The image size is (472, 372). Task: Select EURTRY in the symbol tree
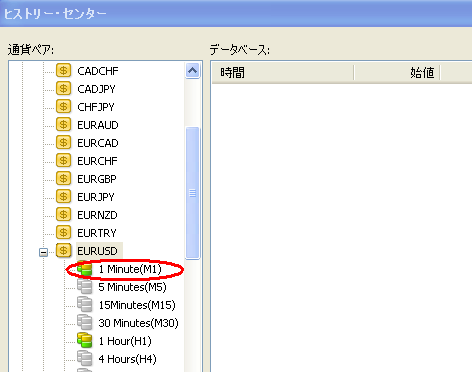[97, 233]
